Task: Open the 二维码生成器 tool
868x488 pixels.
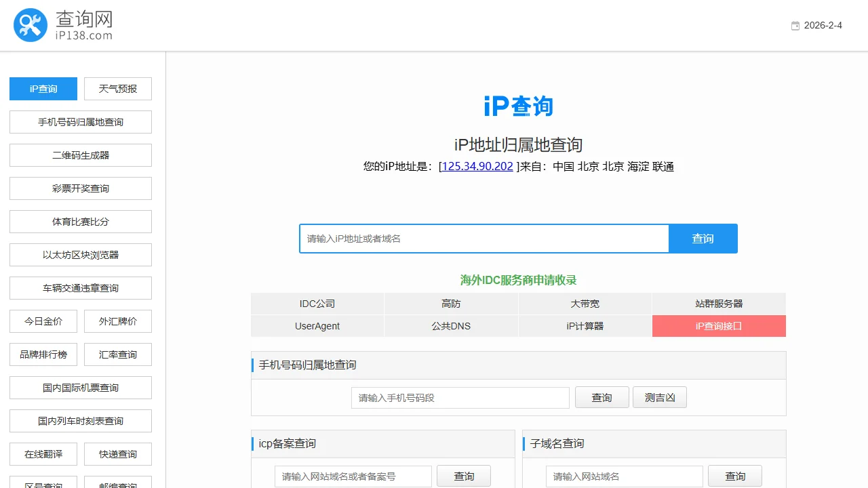Action: coord(80,155)
